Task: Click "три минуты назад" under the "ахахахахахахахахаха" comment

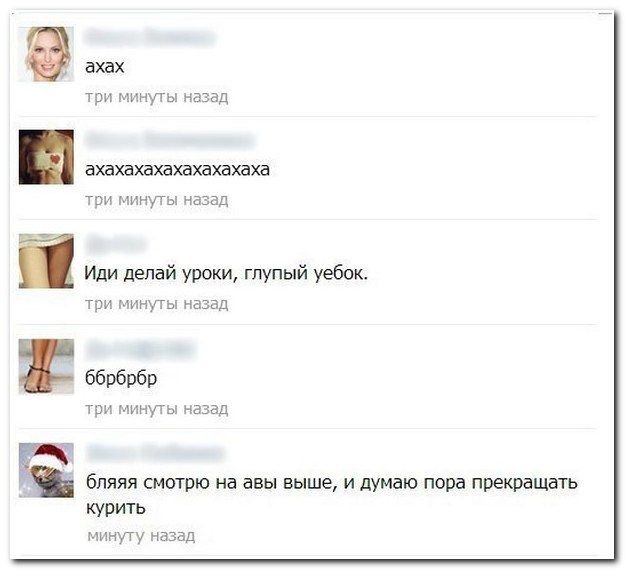Action: [157, 200]
